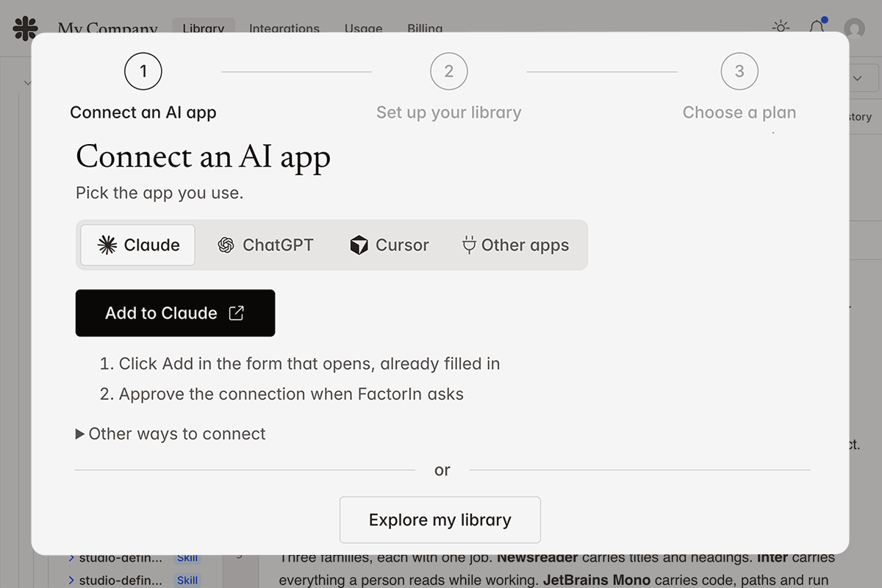Viewport: 882px width, 588px height.
Task: Go to step 1 circle
Action: (x=143, y=71)
